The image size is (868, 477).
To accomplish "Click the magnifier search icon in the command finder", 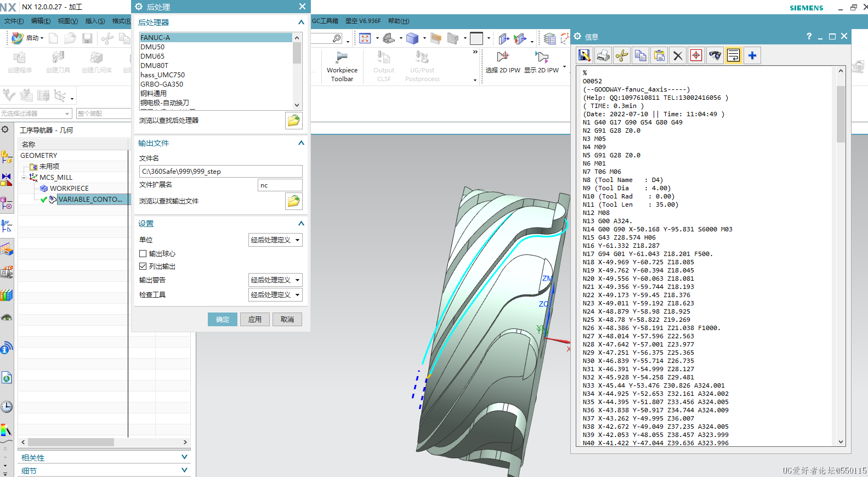I will [x=337, y=38].
